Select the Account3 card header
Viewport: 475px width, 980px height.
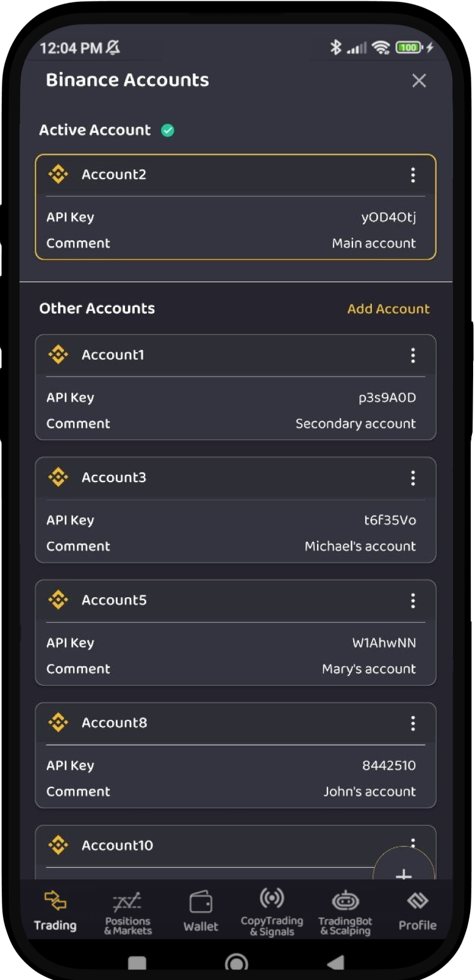pyautogui.click(x=114, y=478)
